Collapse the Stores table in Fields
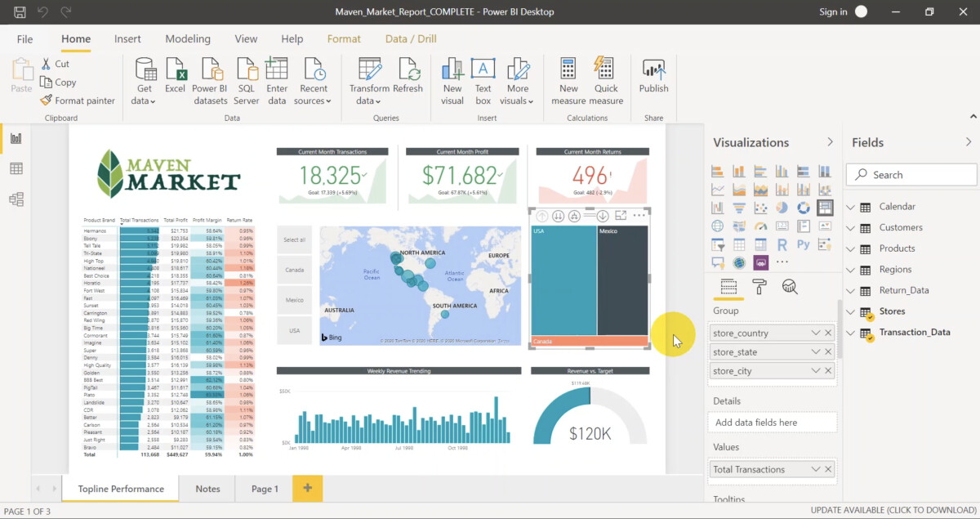The height and width of the screenshot is (519, 980). 850,311
